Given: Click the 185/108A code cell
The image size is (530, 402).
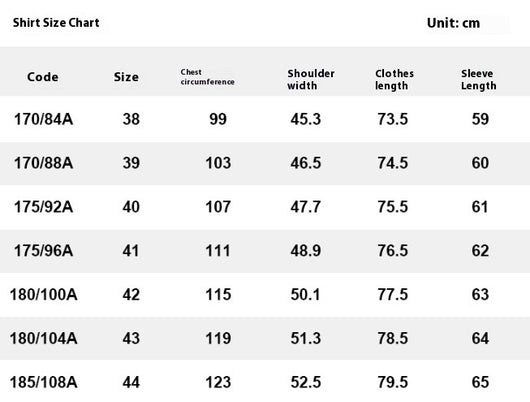Looking at the screenshot, I should tap(44, 382).
